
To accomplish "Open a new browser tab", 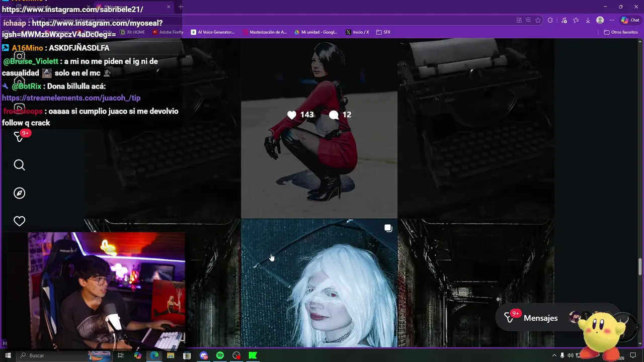I will click(181, 7).
